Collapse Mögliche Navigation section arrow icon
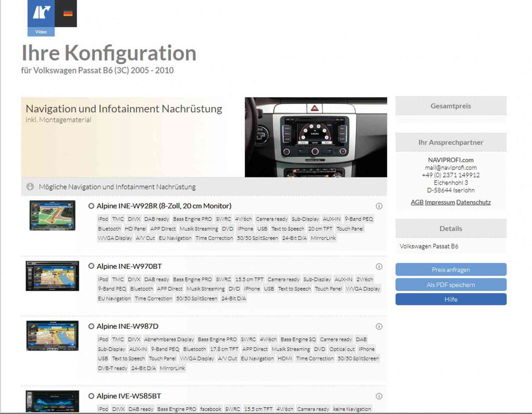 [x=30, y=186]
